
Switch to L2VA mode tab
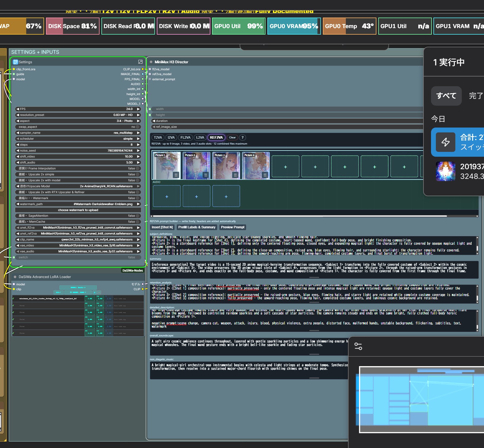click(200, 138)
